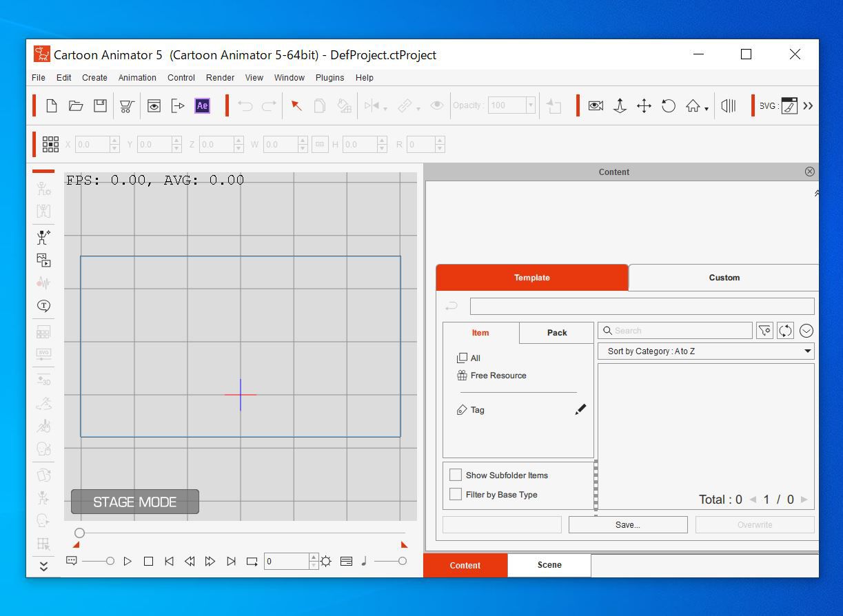Open the SVG editor launch icon
Screen dimensions: 843x616
[789, 105]
